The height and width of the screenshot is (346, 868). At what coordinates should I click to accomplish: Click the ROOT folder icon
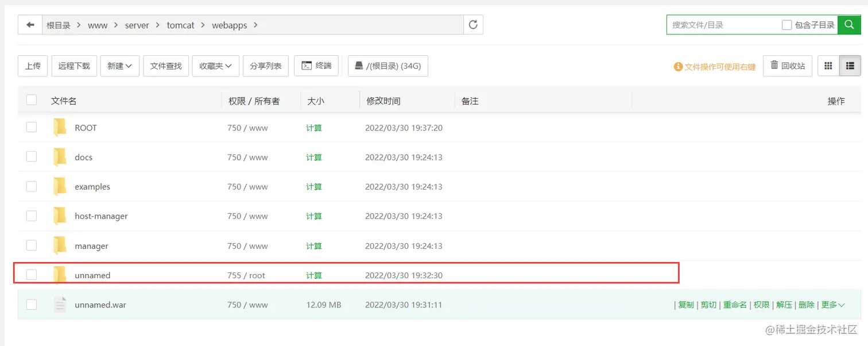tap(60, 128)
